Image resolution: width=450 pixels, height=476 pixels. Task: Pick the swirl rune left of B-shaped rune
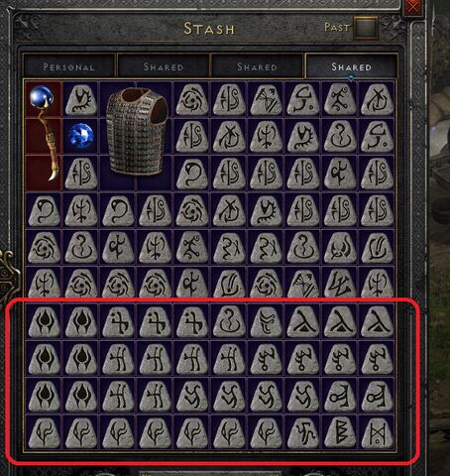pyautogui.click(x=303, y=431)
